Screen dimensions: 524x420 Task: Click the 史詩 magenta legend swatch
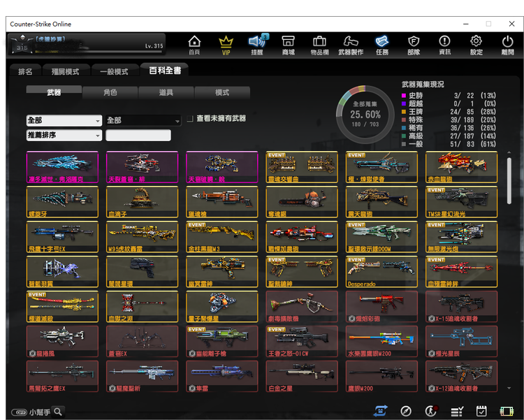pyautogui.click(x=403, y=96)
